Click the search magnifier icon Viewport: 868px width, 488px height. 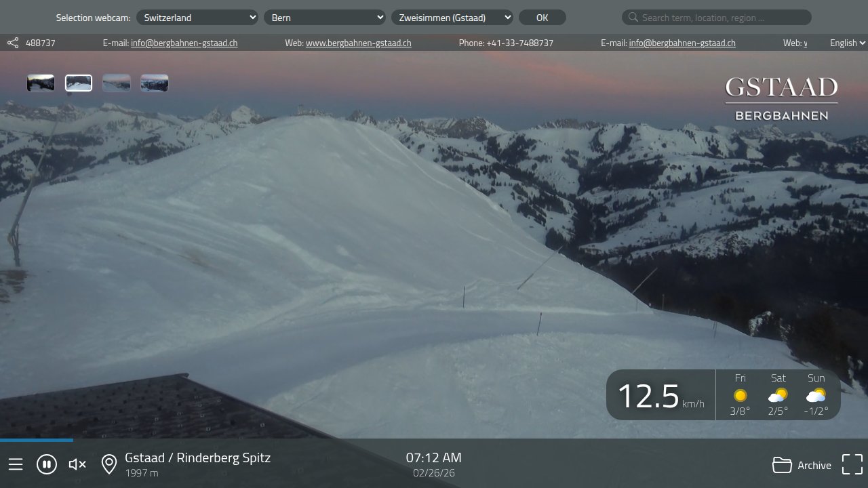633,18
